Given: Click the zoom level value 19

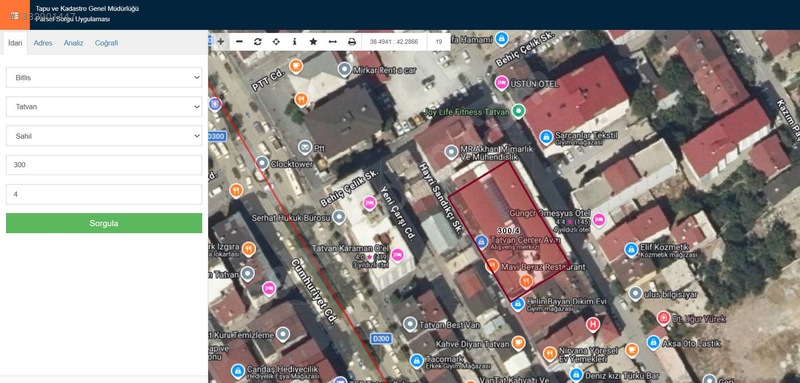Looking at the screenshot, I should pyautogui.click(x=439, y=42).
